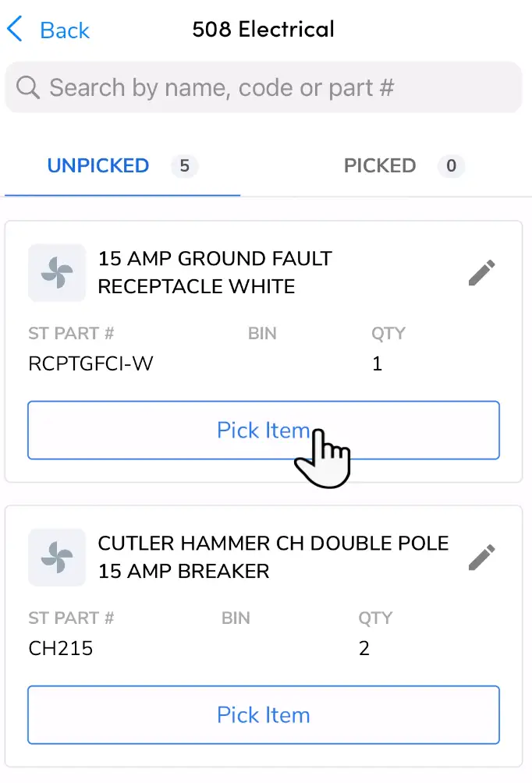Tap the unpicked count badge showing 5
532x783 pixels.
185,166
